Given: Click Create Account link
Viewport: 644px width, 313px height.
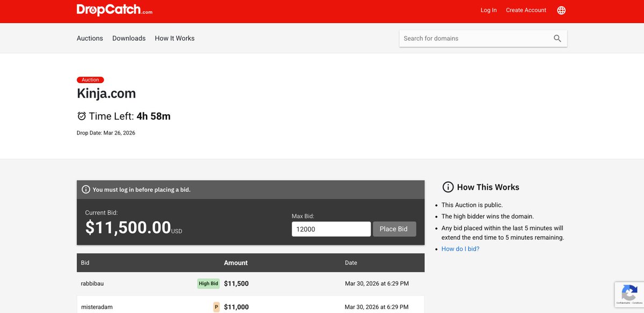Looking at the screenshot, I should point(526,10).
